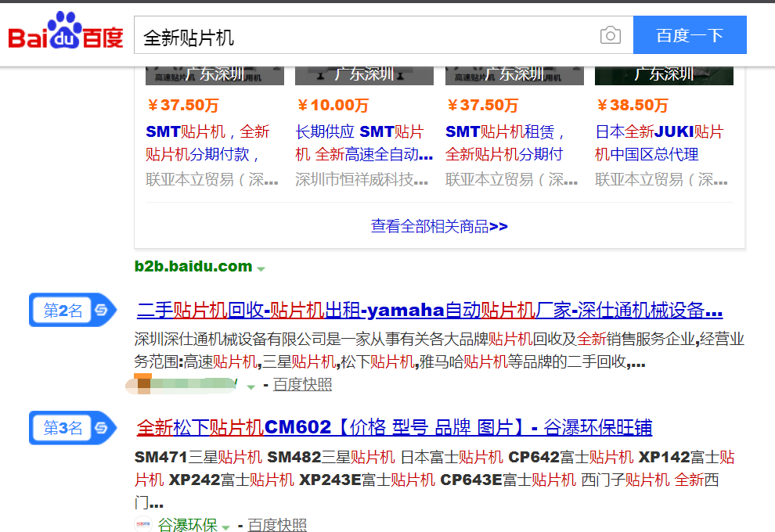Open 百度快照 for the 谷瀑环保 result

click(277, 525)
